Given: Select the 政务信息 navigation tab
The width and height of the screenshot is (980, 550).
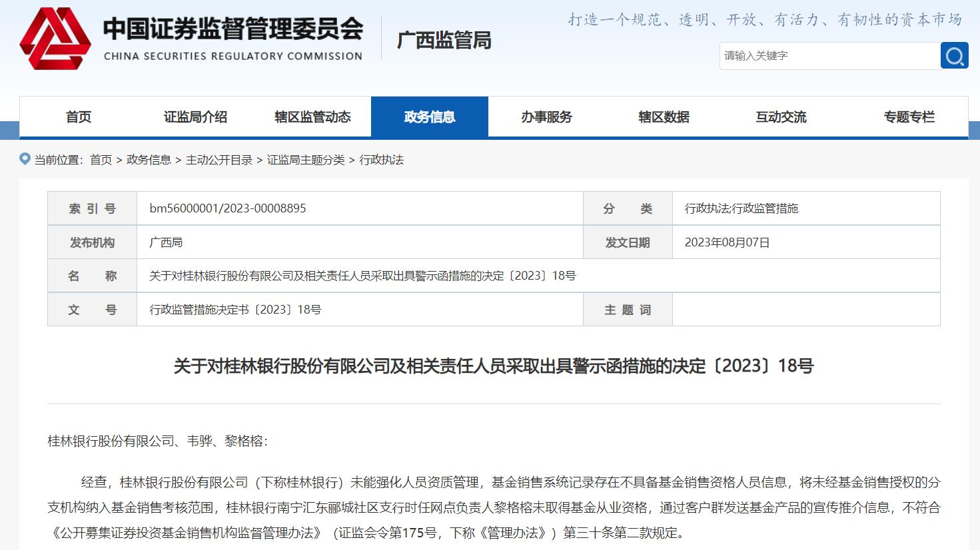Looking at the screenshot, I should pyautogui.click(x=430, y=116).
